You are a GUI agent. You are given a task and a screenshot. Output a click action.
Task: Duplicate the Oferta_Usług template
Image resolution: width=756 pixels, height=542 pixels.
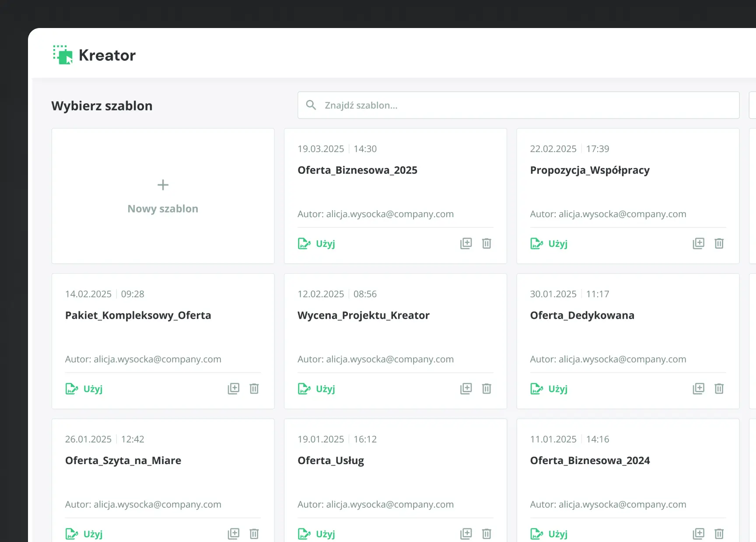466,534
